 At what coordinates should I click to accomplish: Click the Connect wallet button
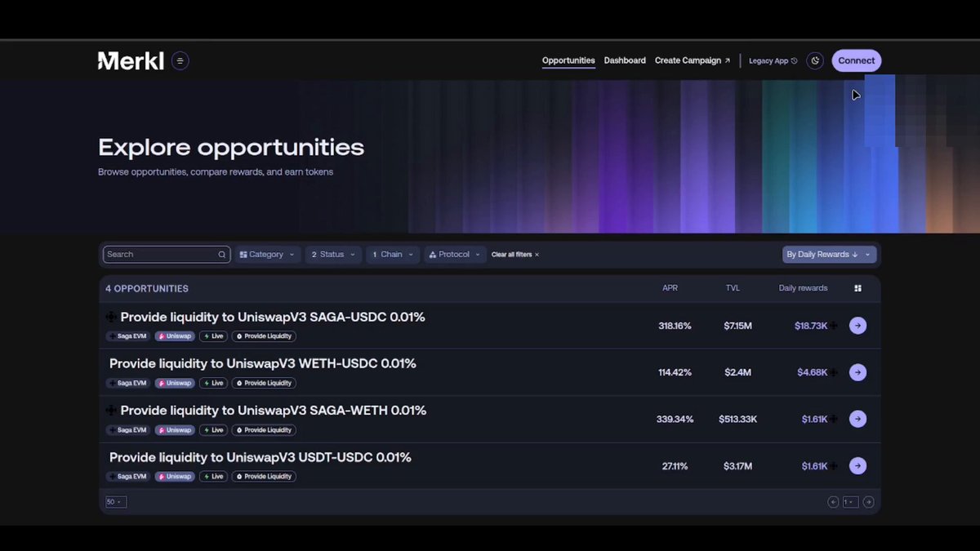[857, 60]
